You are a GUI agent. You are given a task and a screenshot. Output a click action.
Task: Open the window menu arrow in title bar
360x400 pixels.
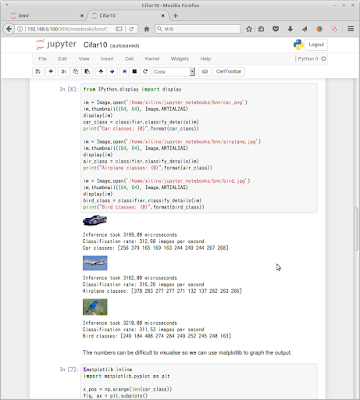tap(7, 5)
